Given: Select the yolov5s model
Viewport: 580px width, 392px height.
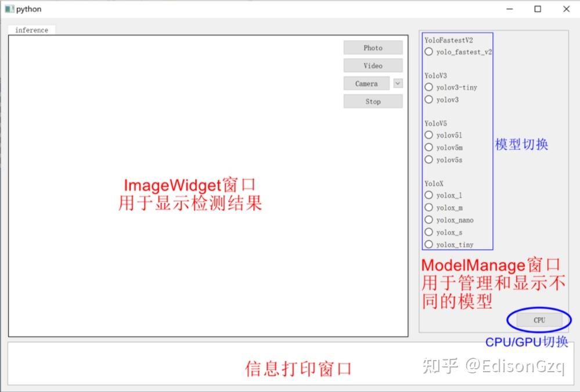Looking at the screenshot, I should [x=428, y=159].
